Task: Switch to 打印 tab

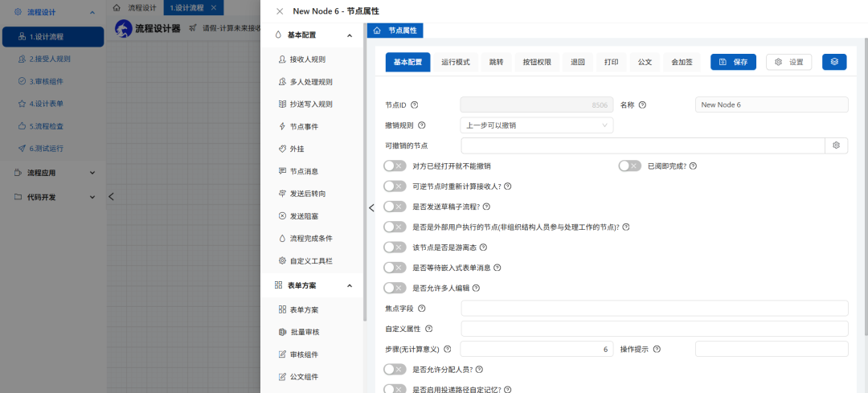Action: point(611,62)
